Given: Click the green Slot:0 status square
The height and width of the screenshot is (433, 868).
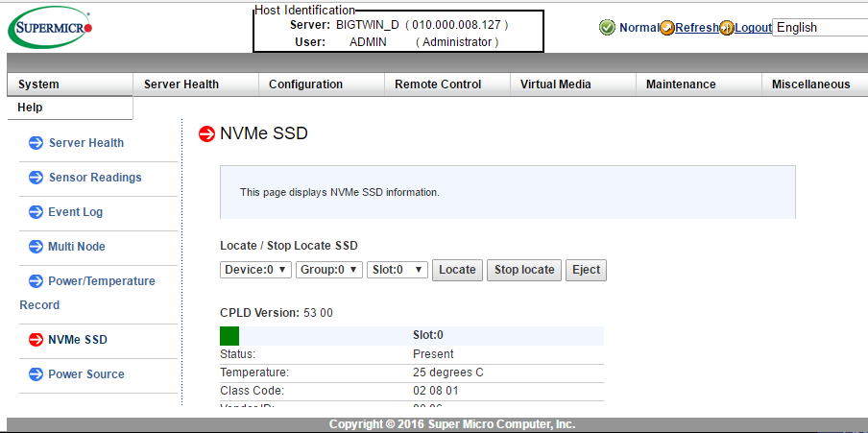Looking at the screenshot, I should coord(229,336).
